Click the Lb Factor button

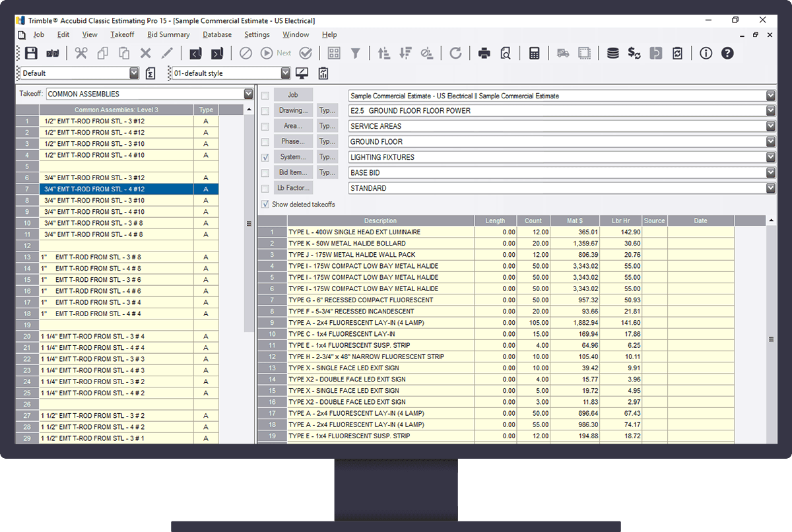(293, 188)
